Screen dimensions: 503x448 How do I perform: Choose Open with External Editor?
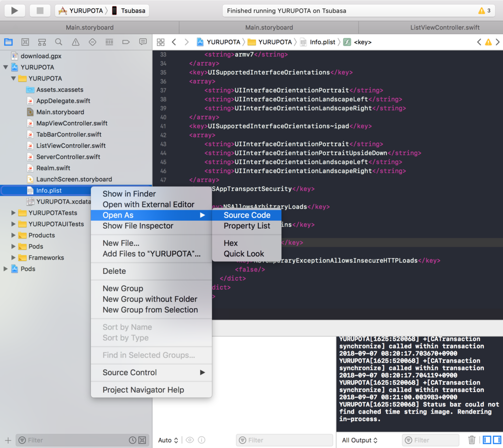pos(151,205)
